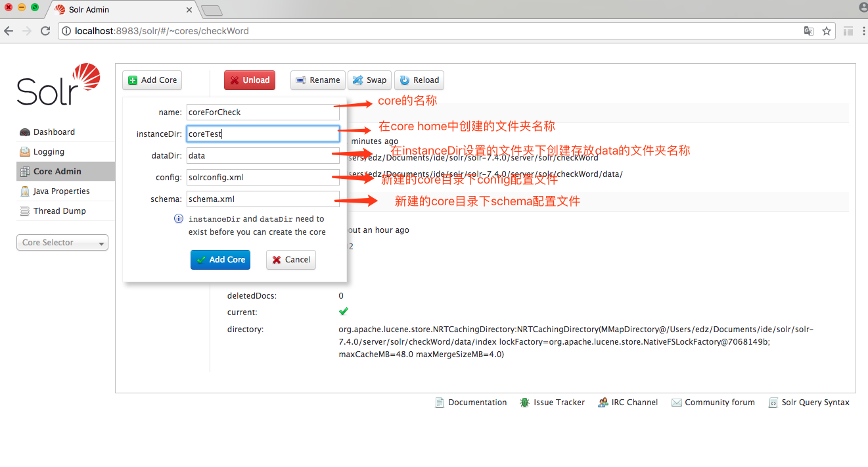The width and height of the screenshot is (868, 467).
Task: Open the Documentation link
Action: (x=471, y=403)
